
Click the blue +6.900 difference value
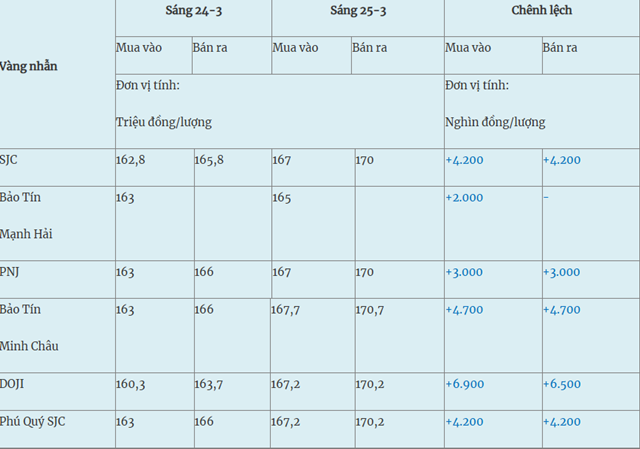coord(465,384)
